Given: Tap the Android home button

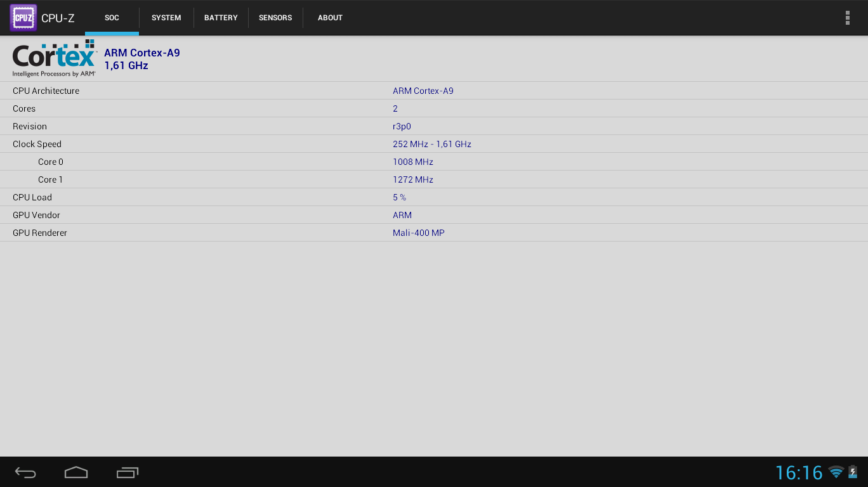Looking at the screenshot, I should pyautogui.click(x=76, y=472).
